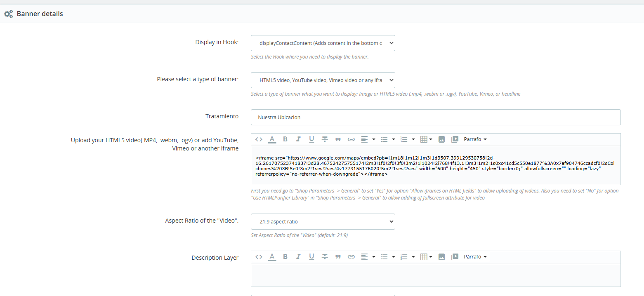Open text color picker in video editor toolbar
The image size is (644, 296).
[x=272, y=139]
